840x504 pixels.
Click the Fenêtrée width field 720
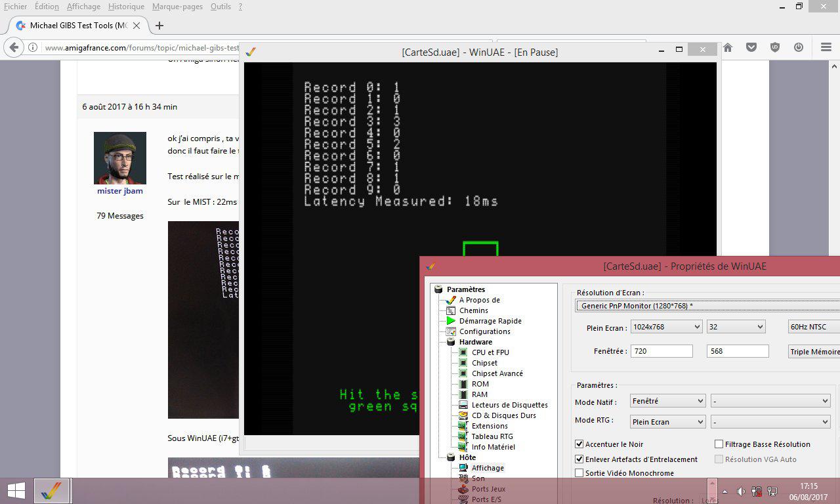[661, 351]
